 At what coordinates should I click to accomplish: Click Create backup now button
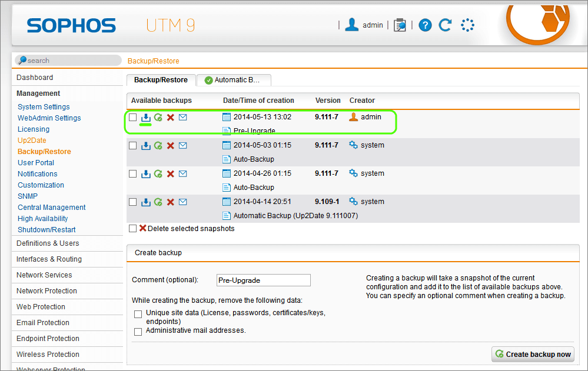tap(533, 354)
